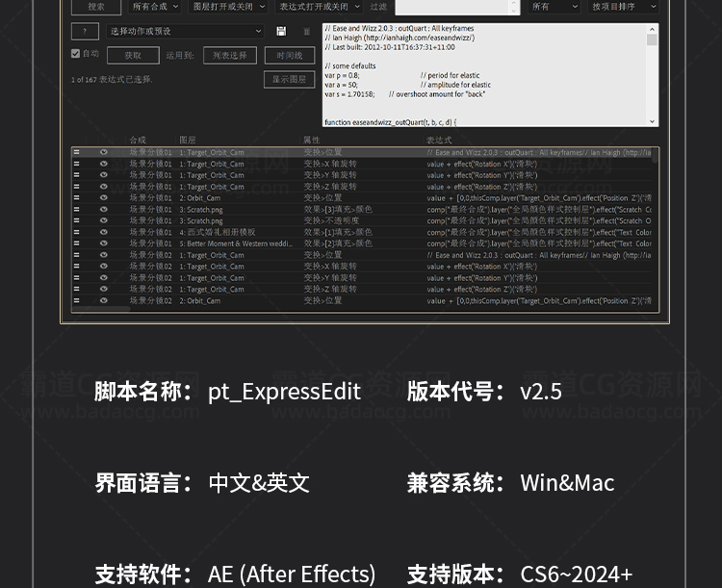
Task: Click the = icon on Better Moment & Western row
Action: [76, 243]
